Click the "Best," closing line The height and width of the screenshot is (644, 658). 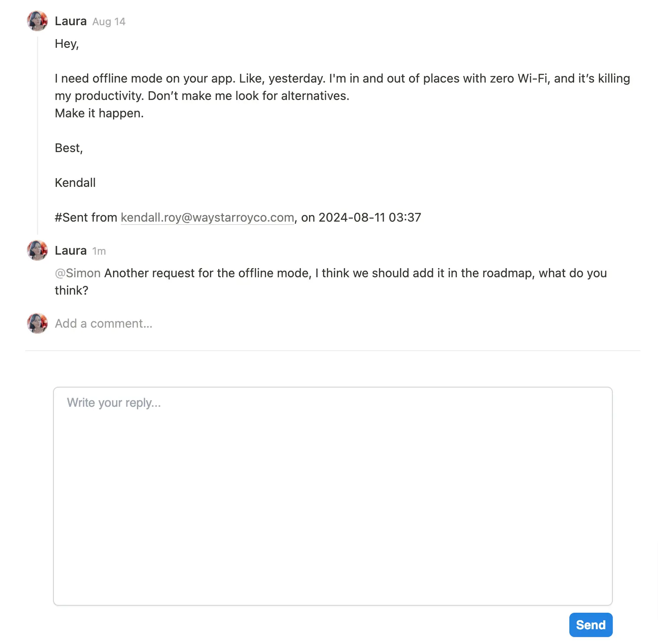[x=69, y=148]
